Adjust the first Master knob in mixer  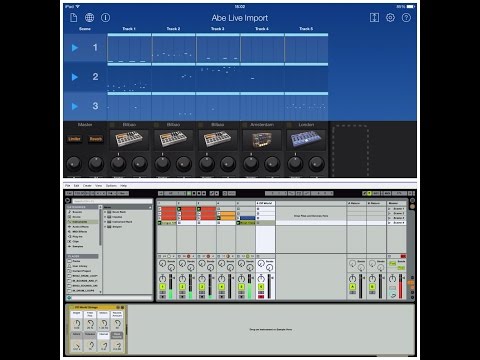(74, 164)
